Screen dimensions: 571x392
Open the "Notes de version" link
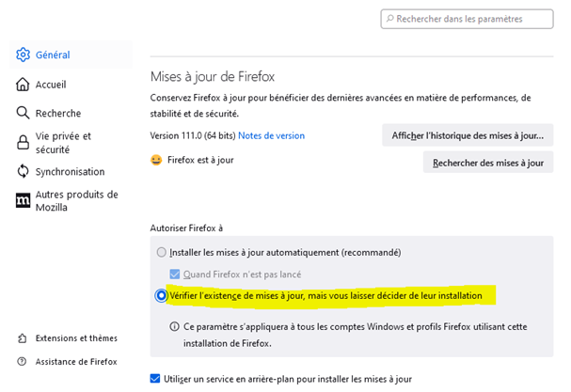(271, 136)
